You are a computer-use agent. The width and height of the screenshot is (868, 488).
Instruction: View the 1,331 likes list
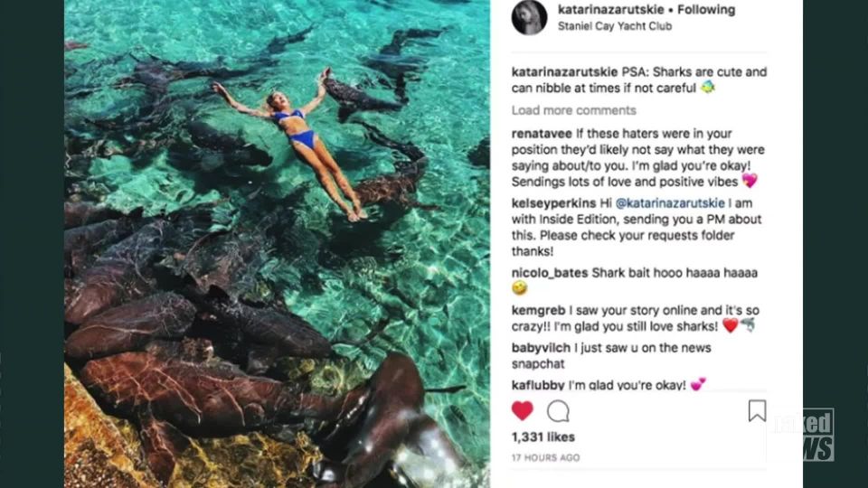(542, 438)
